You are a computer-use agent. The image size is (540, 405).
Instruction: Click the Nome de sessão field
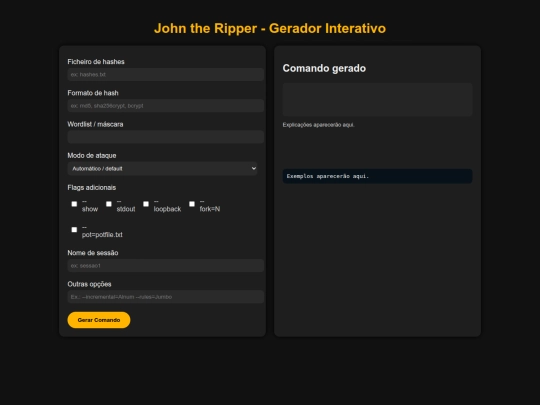[x=166, y=266]
